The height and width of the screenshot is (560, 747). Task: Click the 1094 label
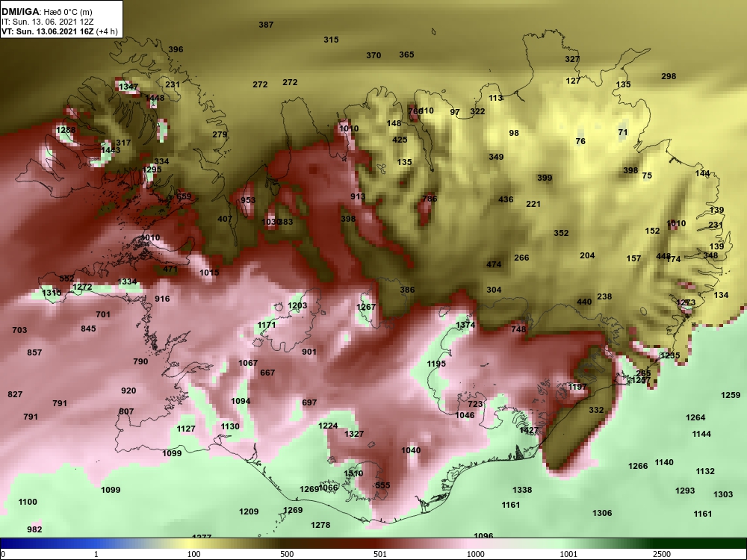(x=241, y=402)
